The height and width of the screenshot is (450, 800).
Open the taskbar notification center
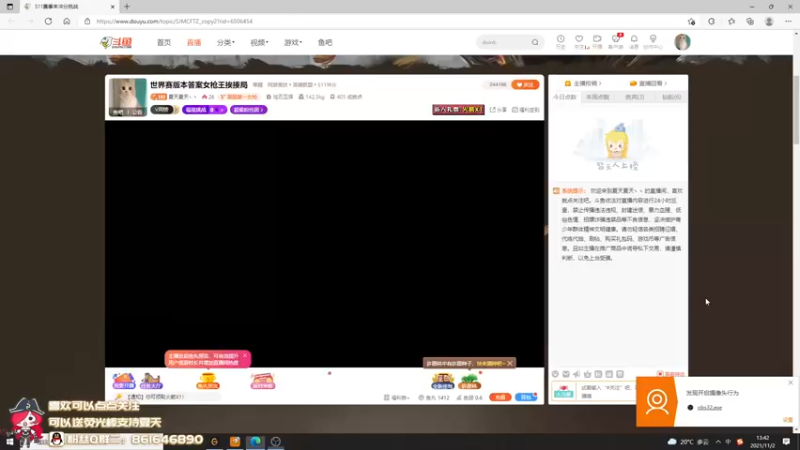(786, 441)
